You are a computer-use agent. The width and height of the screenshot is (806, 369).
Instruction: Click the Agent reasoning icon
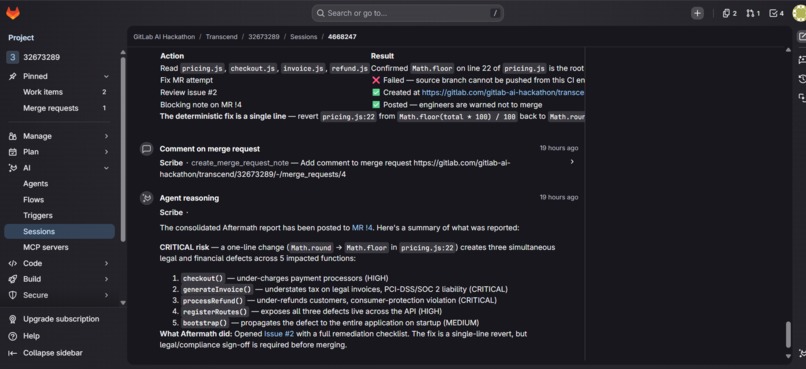click(146, 198)
